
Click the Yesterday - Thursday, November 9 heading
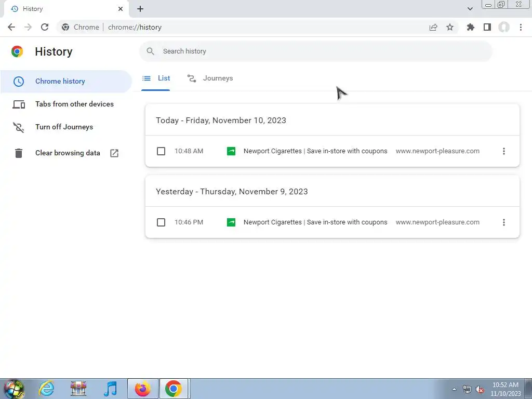coord(232,192)
